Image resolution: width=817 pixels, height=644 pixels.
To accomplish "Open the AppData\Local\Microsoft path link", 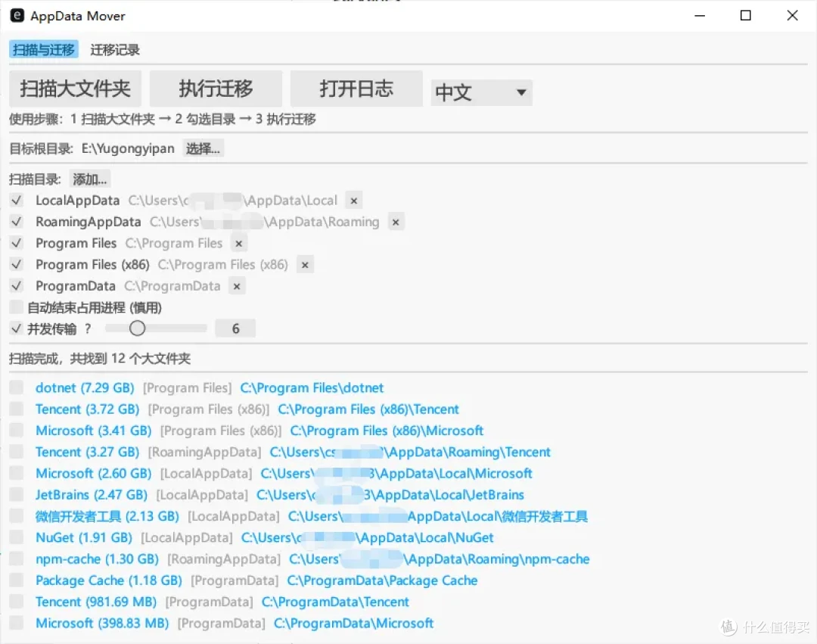I will tap(396, 473).
